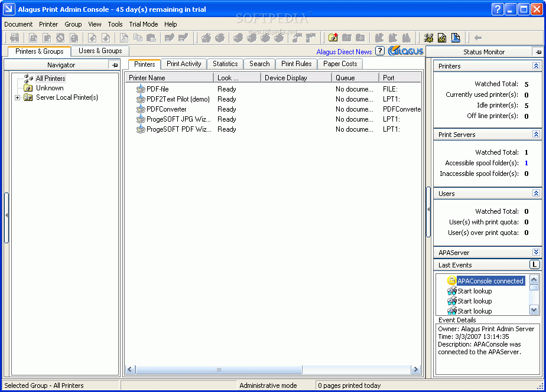The height and width of the screenshot is (392, 546).
Task: Click the printer list scroll left arrow
Action: [x=130, y=370]
